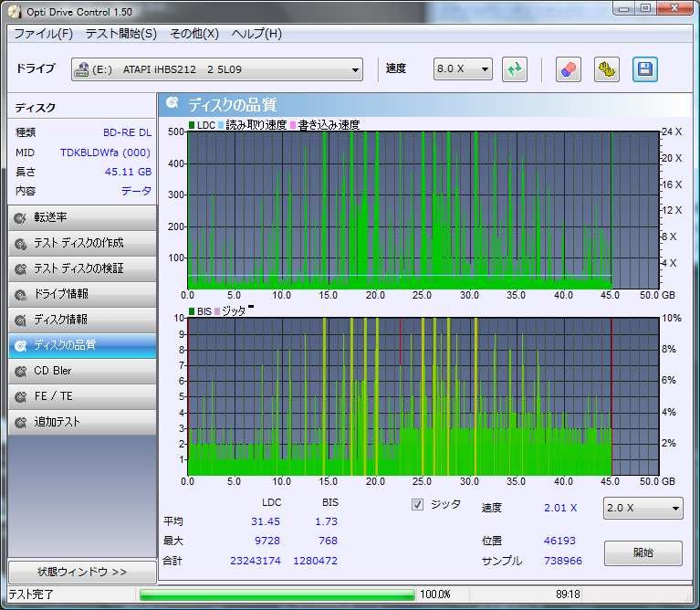Click inside the LDC graph area
Screen dimensions: 700x610
[399, 210]
